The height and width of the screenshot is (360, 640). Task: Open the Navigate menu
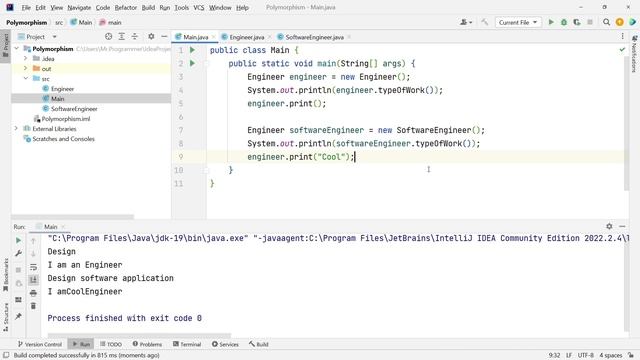tap(79, 7)
